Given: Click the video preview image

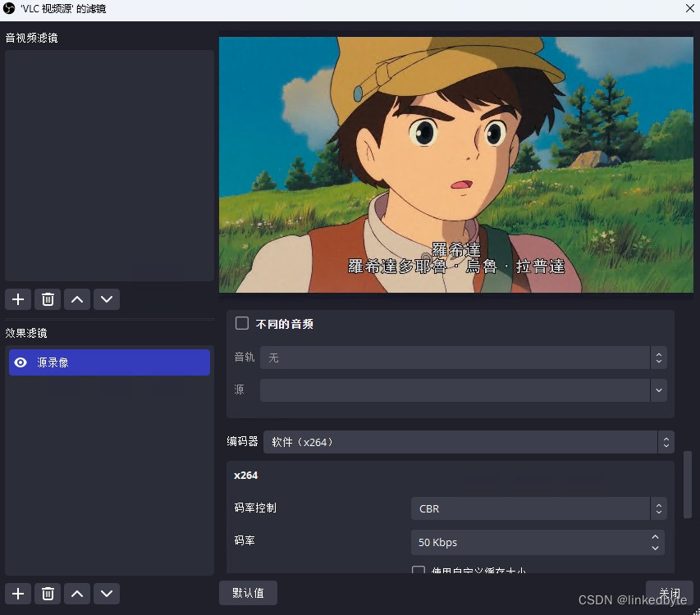Looking at the screenshot, I should point(455,165).
